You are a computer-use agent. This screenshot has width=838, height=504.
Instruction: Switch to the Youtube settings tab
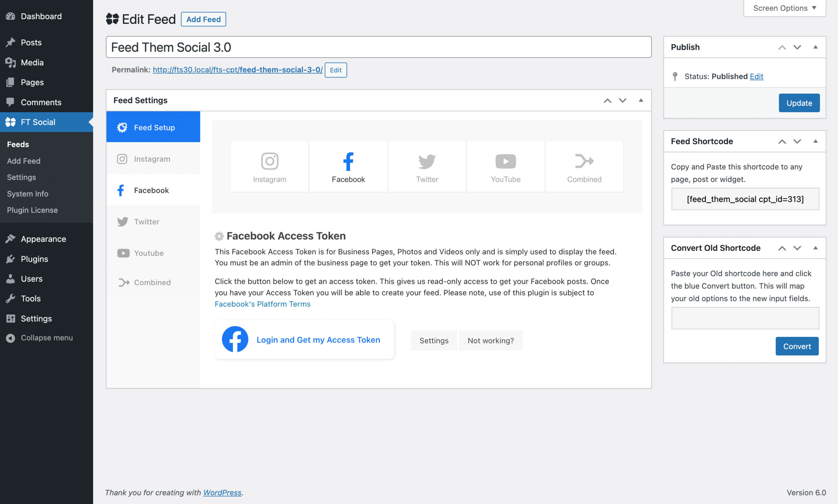tap(153, 253)
